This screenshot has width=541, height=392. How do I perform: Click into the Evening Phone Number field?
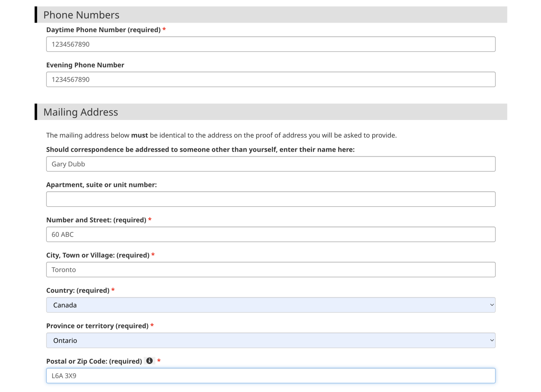(x=270, y=79)
